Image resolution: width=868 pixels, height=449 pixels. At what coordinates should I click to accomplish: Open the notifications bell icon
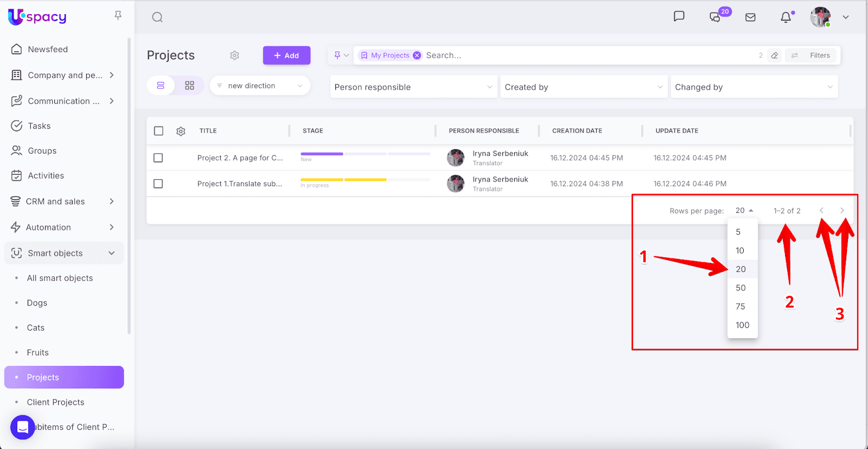(786, 17)
